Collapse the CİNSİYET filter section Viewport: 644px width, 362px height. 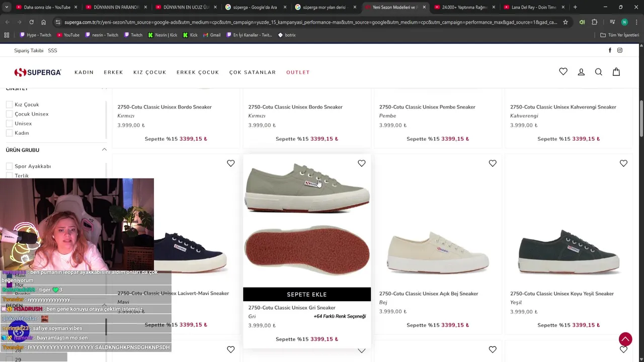(x=104, y=89)
